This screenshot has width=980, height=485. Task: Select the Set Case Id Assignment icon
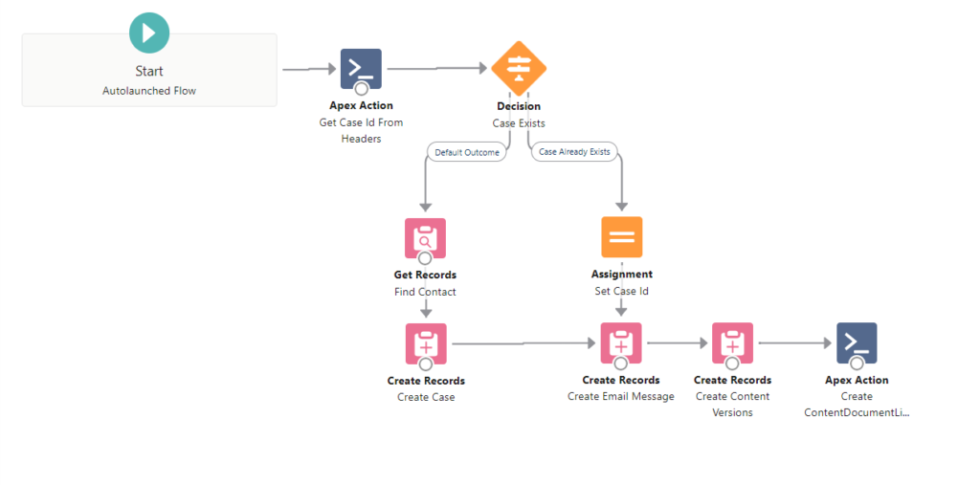[x=622, y=237]
